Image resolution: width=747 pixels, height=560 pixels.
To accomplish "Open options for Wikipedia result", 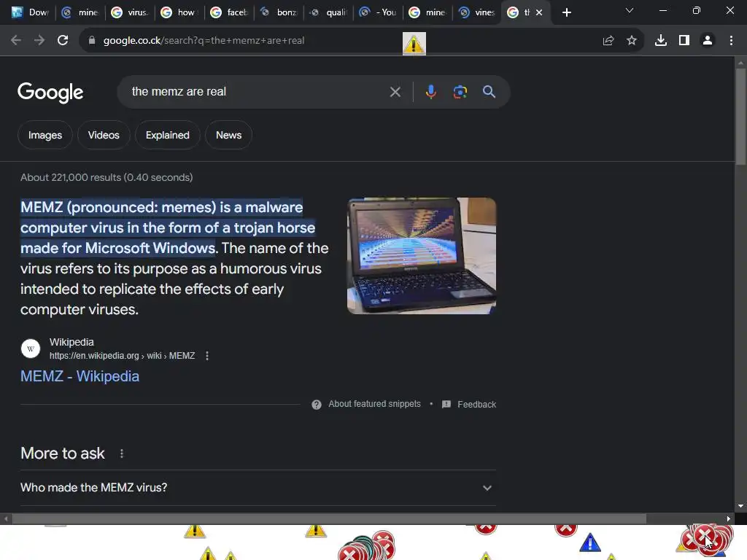I will tap(206, 356).
